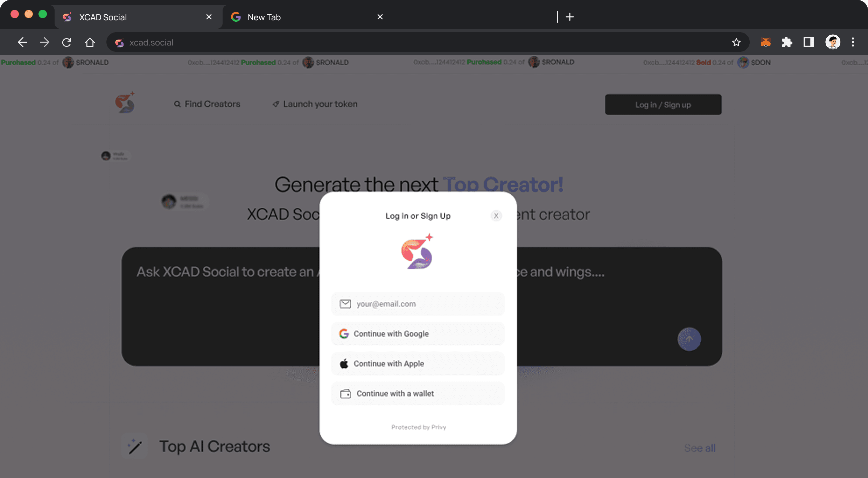The height and width of the screenshot is (478, 868).
Task: Open the browser three-dot settings menu
Action: tap(853, 42)
